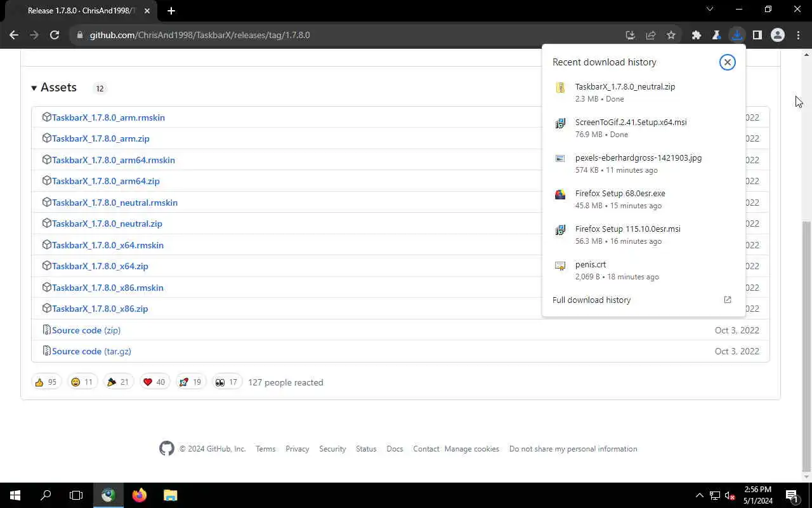The height and width of the screenshot is (508, 812).
Task: Click the GitHub logo in footer
Action: point(167,448)
